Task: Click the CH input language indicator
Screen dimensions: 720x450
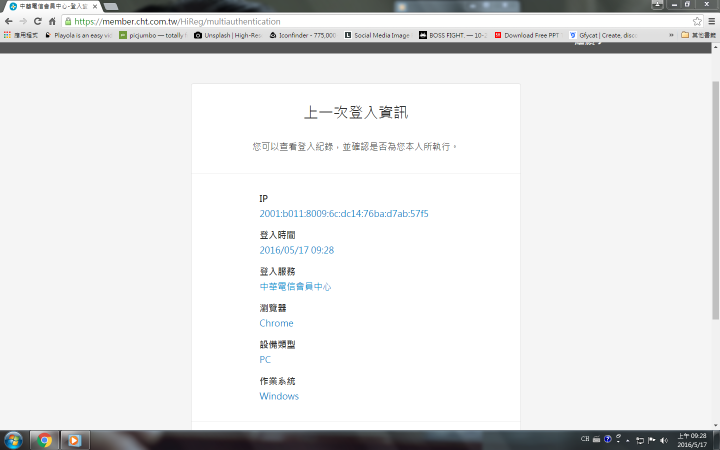Action: (x=585, y=439)
